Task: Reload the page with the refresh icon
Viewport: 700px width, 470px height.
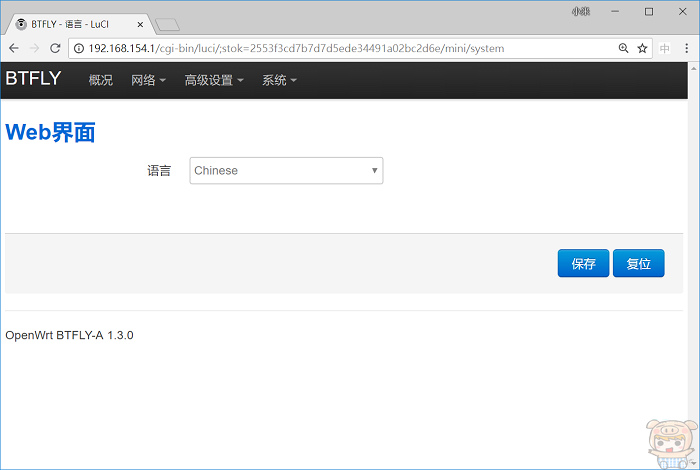Action: 55,48
